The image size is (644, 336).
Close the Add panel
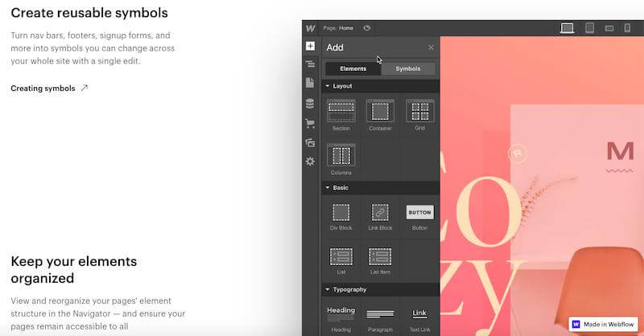pyautogui.click(x=431, y=48)
